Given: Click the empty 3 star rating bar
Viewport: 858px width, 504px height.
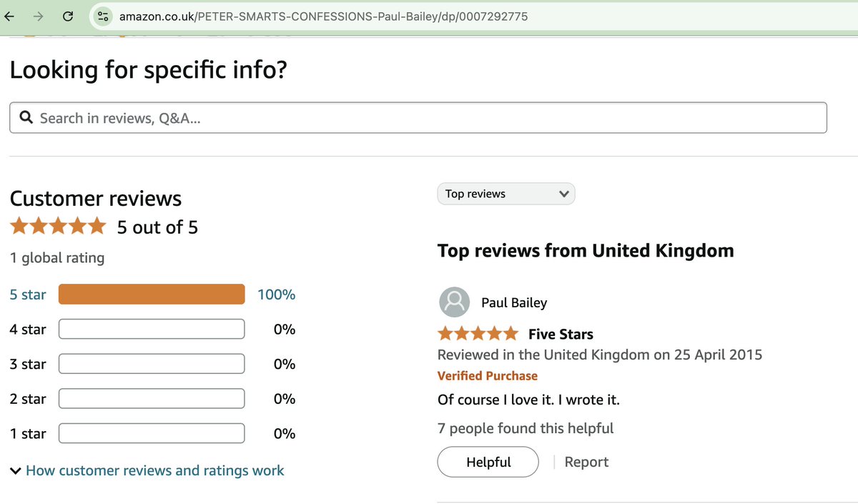Looking at the screenshot, I should (152, 364).
